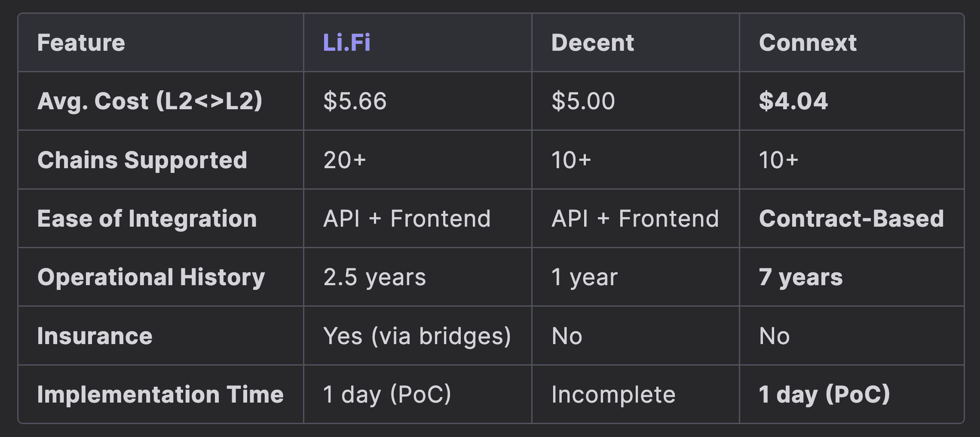Select the Connext column header
980x437 pixels.
tap(808, 43)
